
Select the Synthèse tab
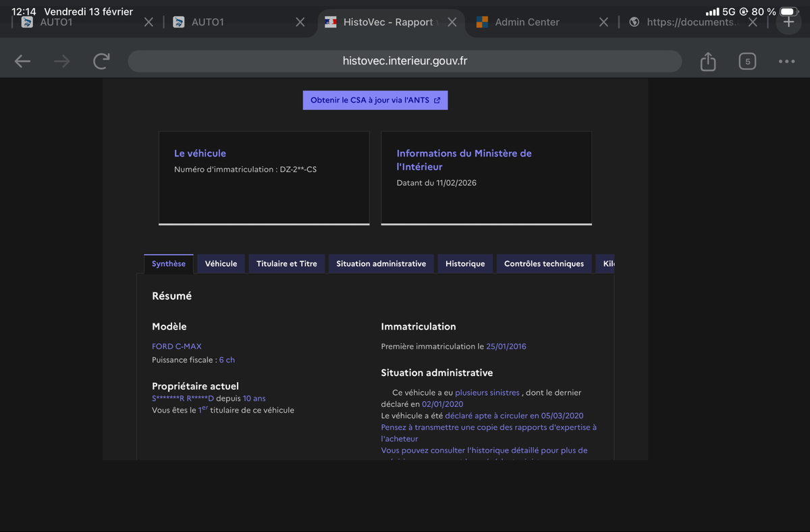[x=168, y=264]
